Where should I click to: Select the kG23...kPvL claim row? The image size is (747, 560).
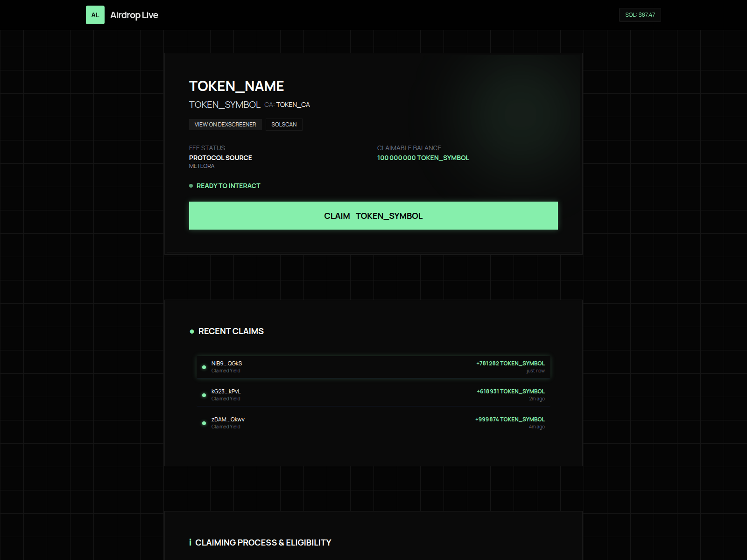click(373, 395)
